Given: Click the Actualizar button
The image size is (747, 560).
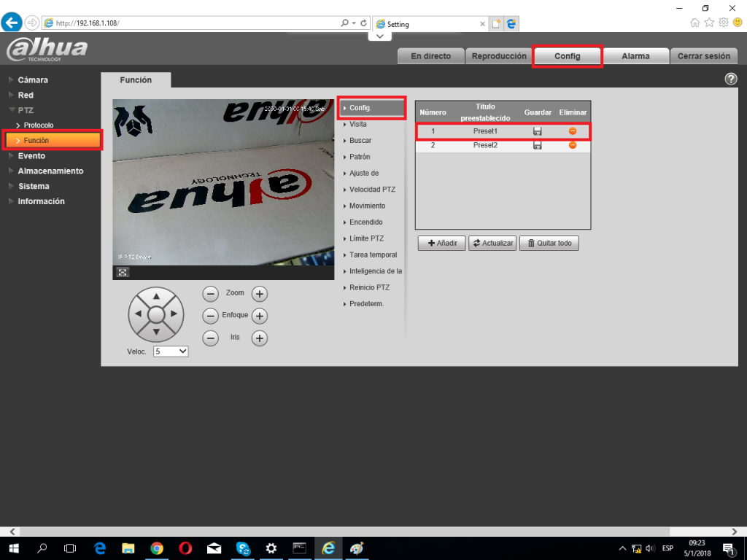Looking at the screenshot, I should (492, 243).
